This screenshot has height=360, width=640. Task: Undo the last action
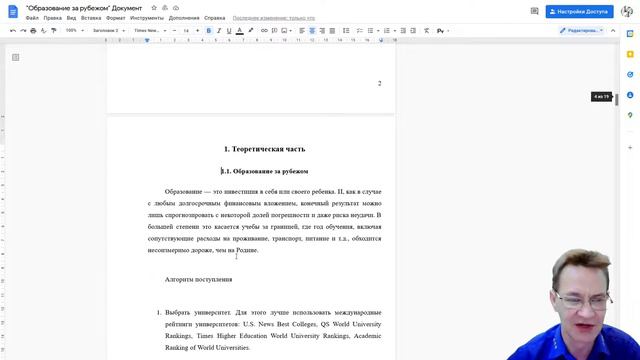pos(13,31)
